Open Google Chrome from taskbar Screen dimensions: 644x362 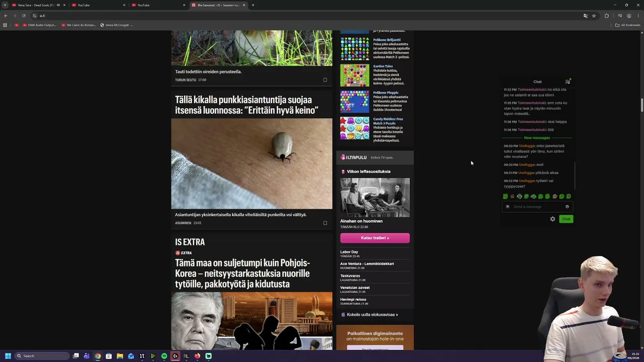[98, 356]
